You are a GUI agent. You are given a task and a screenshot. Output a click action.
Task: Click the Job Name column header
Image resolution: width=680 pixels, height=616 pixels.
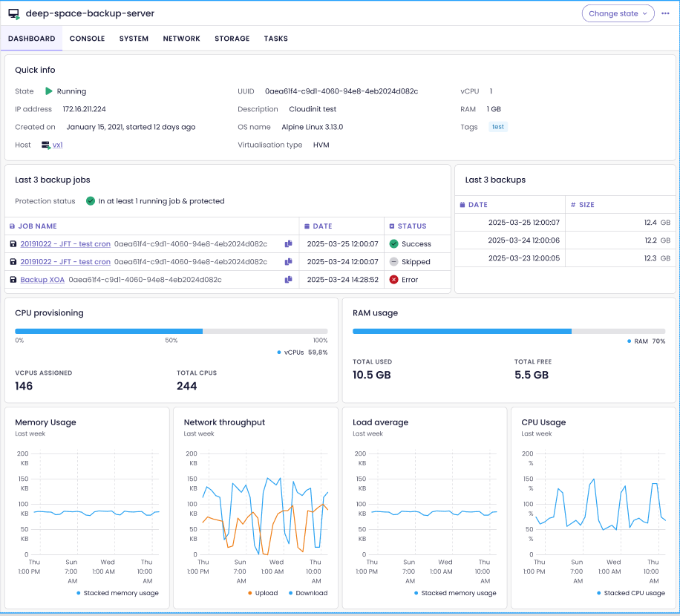click(x=37, y=226)
